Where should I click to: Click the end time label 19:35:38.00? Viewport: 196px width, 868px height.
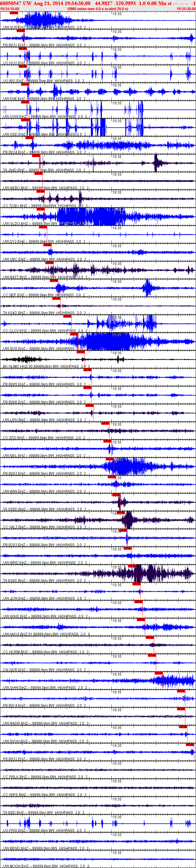186,9
